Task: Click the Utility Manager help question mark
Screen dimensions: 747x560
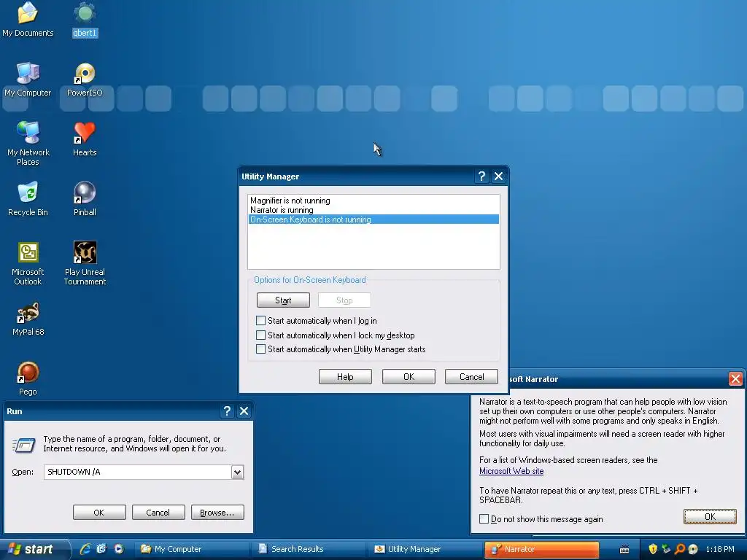Action: pos(481,176)
